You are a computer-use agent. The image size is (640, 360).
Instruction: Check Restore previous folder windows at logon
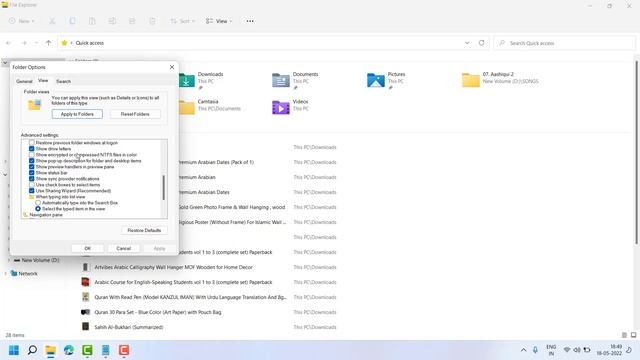click(x=31, y=143)
